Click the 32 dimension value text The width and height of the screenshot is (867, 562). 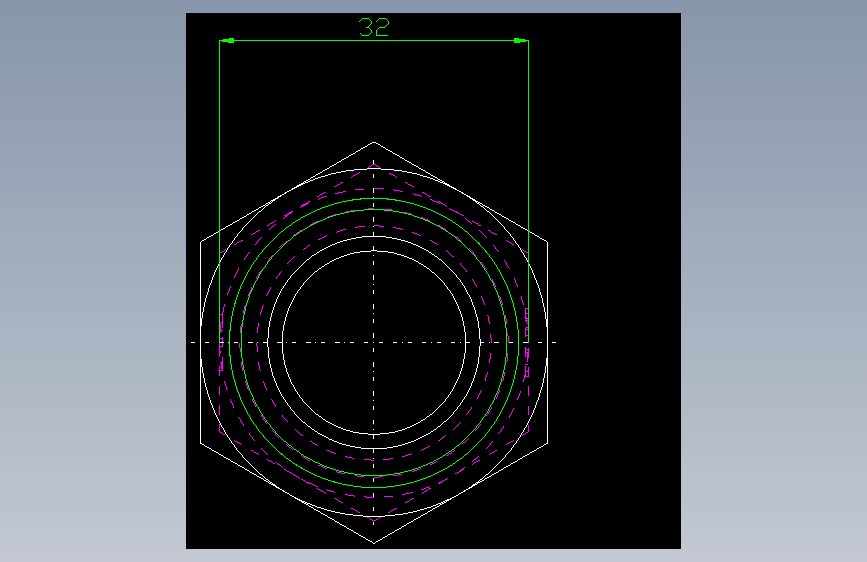click(374, 27)
